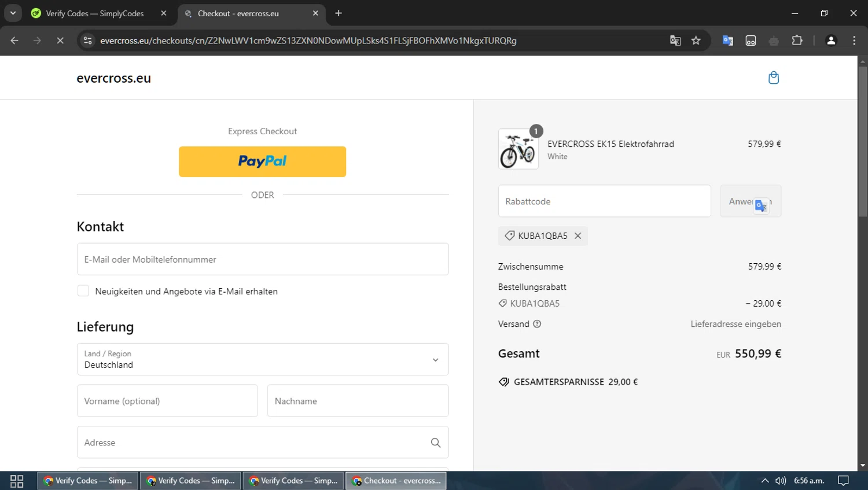
Task: Click the GESAMTERSPARNISSE 29,00 € line
Action: [x=568, y=382]
